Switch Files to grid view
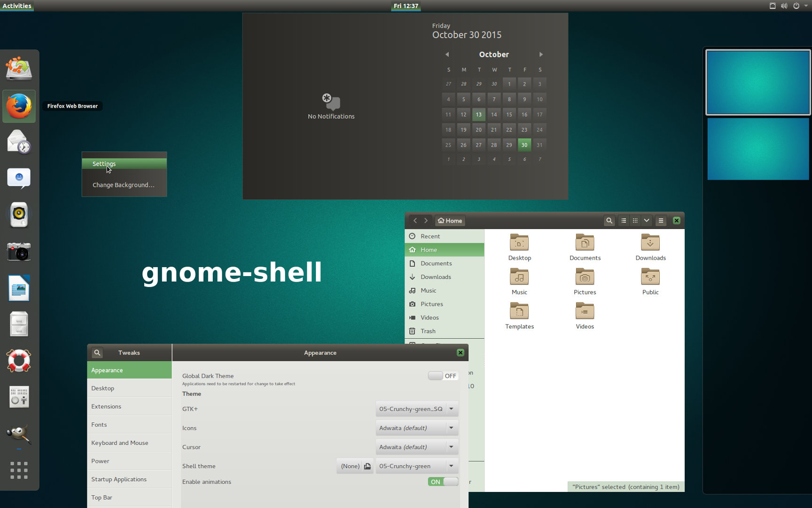 tap(635, 221)
